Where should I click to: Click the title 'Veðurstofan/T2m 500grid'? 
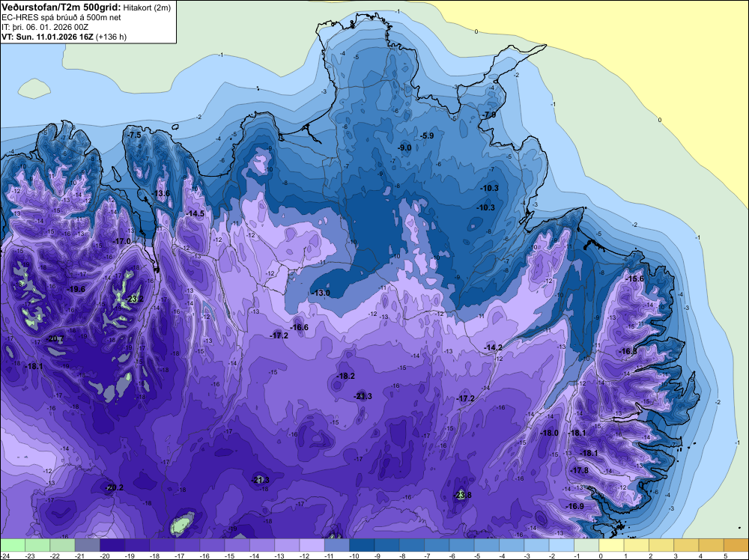coord(61,7)
